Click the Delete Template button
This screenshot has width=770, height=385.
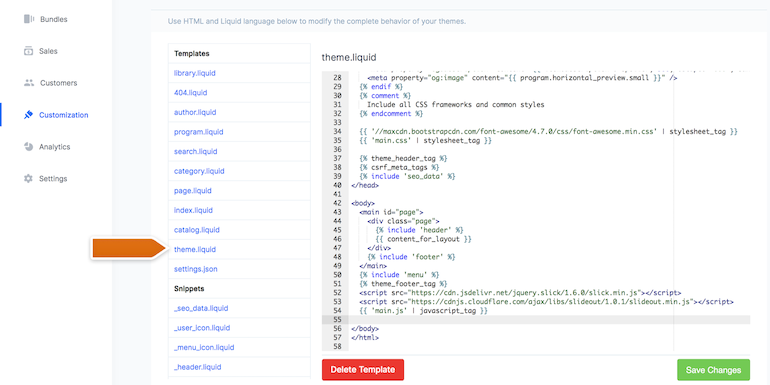point(363,370)
